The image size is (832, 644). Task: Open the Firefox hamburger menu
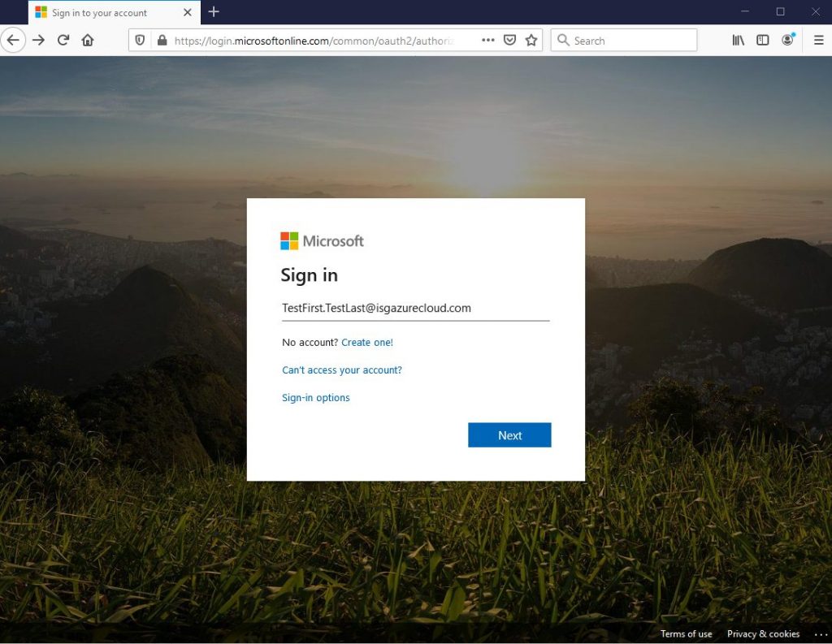(x=819, y=41)
